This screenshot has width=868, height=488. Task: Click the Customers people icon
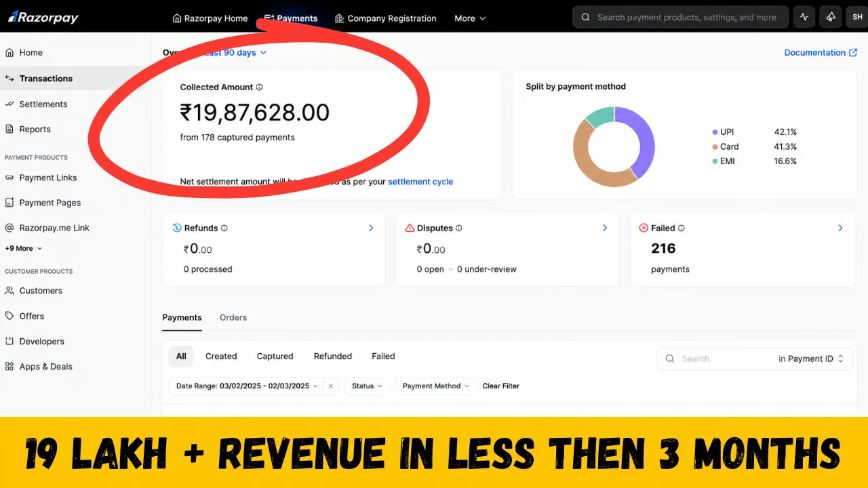point(9,291)
